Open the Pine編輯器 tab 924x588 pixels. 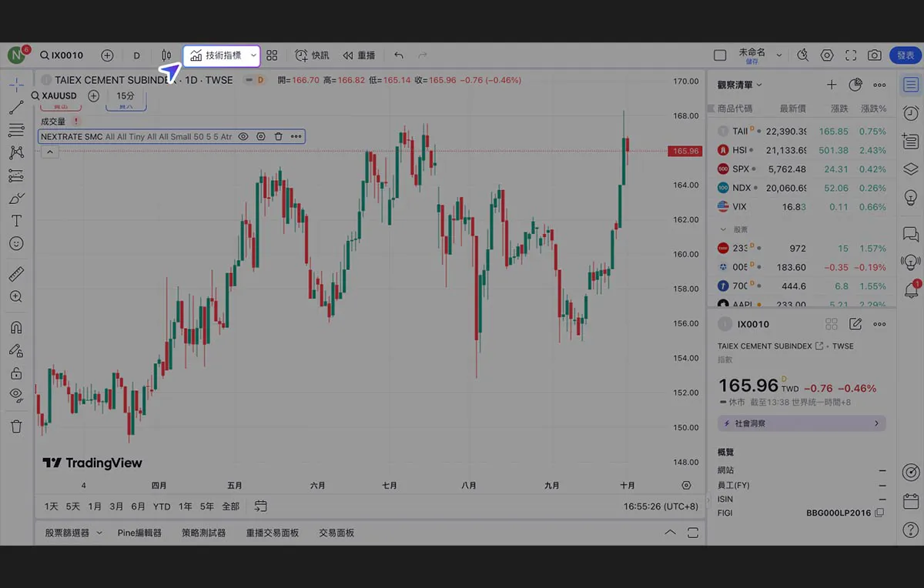coord(139,533)
